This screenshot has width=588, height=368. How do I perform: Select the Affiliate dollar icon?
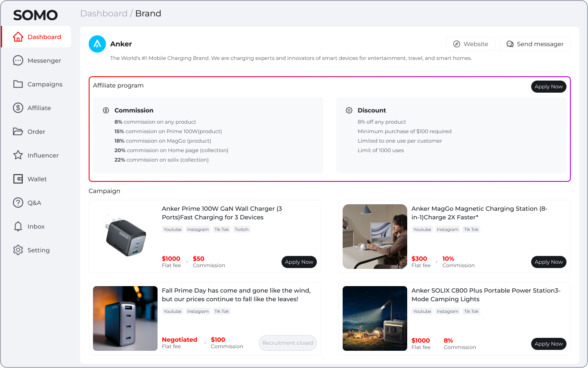click(18, 108)
